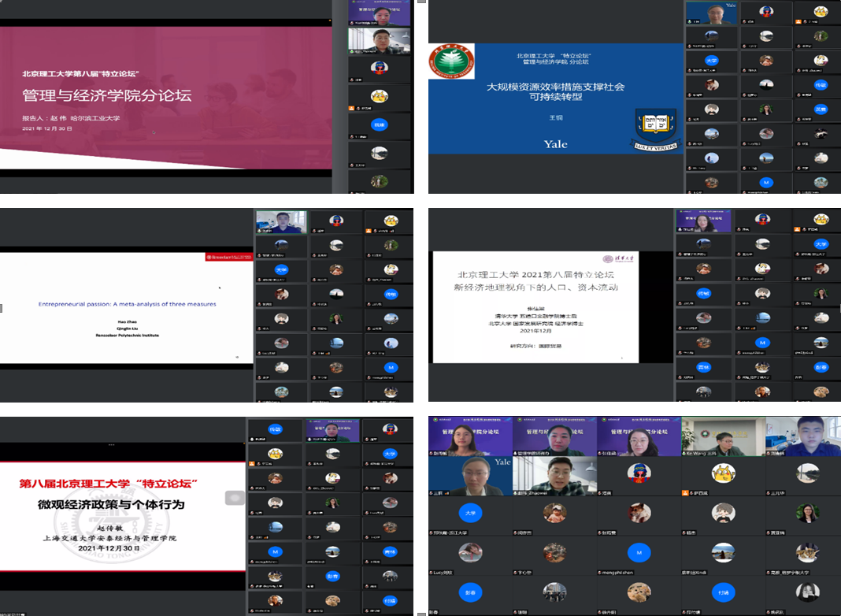Click the Lucy participant tile in gallery view

point(470,554)
